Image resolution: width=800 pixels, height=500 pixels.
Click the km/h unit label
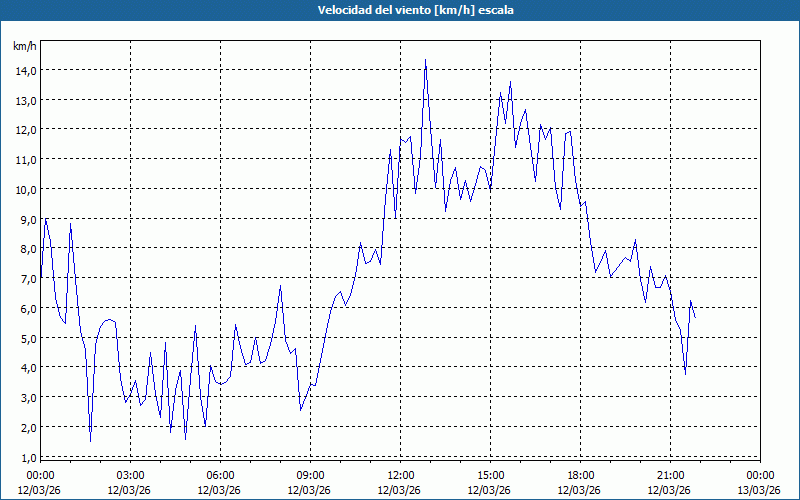24,47
